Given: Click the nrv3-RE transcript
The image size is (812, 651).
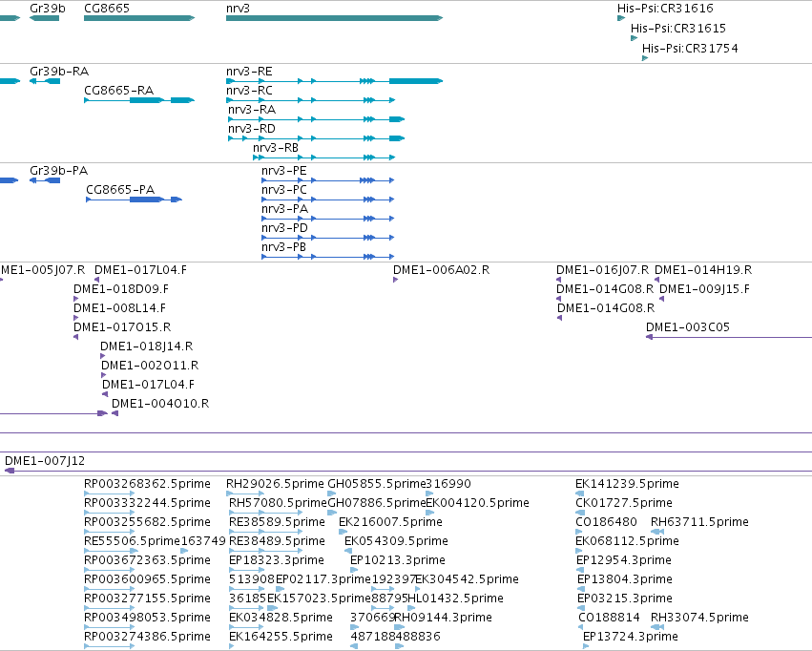Looking at the screenshot, I should pos(249,72).
